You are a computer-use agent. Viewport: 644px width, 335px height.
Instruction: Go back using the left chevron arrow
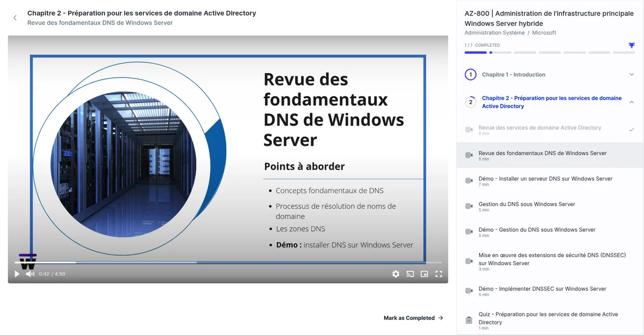click(x=15, y=18)
